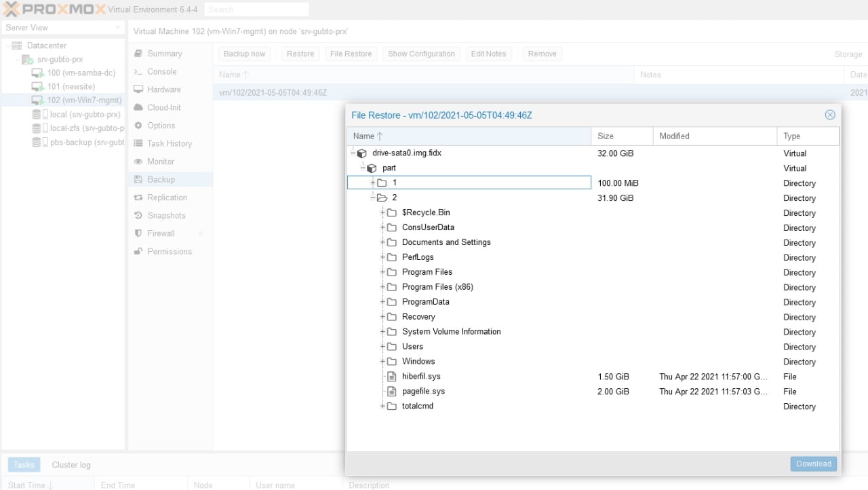The width and height of the screenshot is (868, 490).
Task: Expand the $Recycle.Bin folder
Action: click(x=383, y=212)
